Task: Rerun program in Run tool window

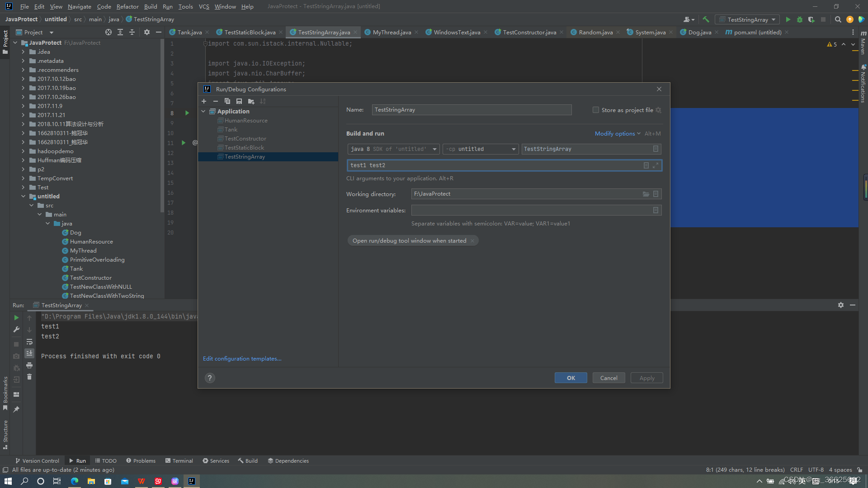Action: 16,318
